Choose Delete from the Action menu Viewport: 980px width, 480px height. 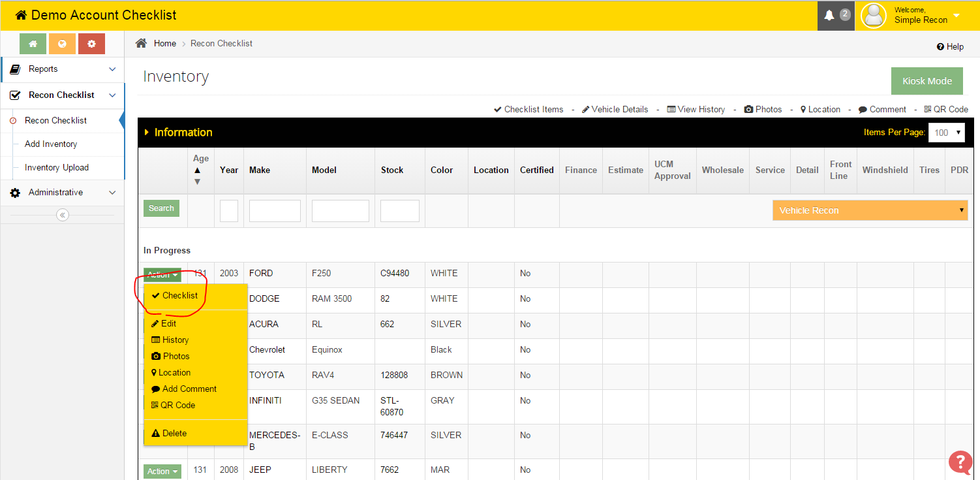[169, 433]
